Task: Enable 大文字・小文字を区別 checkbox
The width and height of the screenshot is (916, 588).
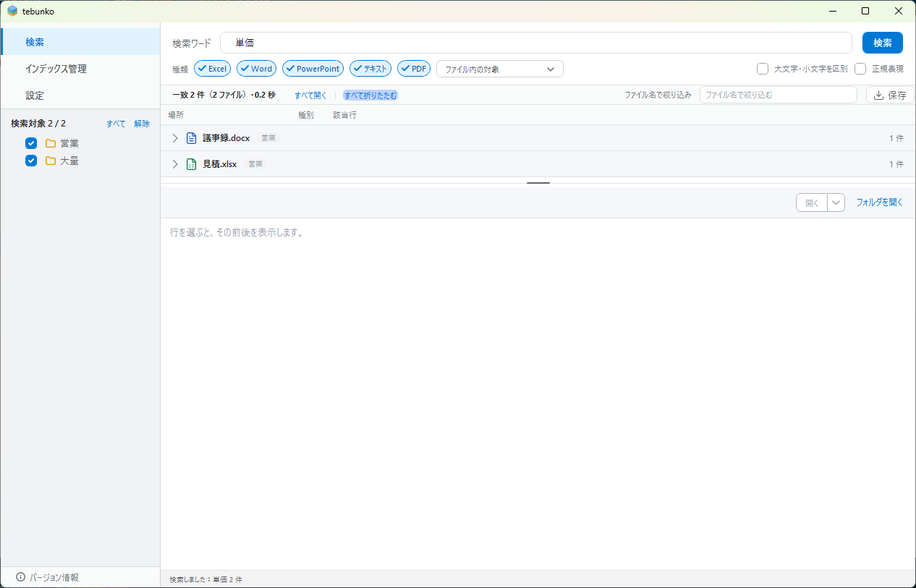Action: tap(763, 69)
